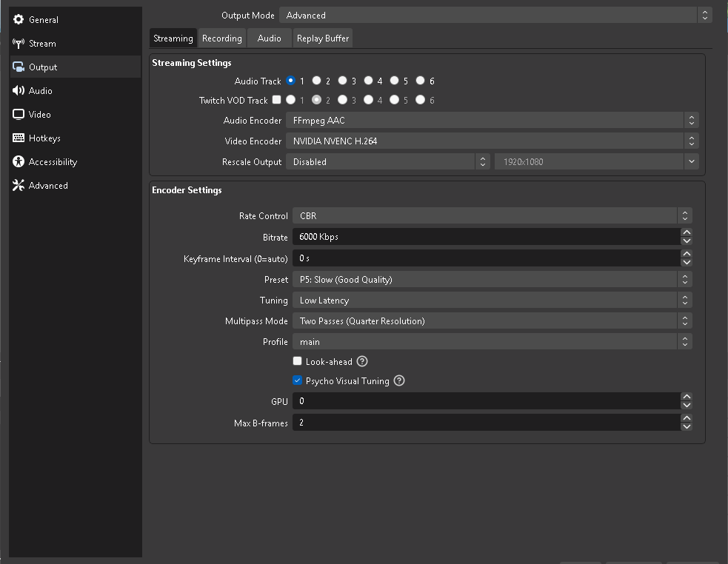Select Audio Track 3 radio button
728x564 pixels.
pos(343,81)
